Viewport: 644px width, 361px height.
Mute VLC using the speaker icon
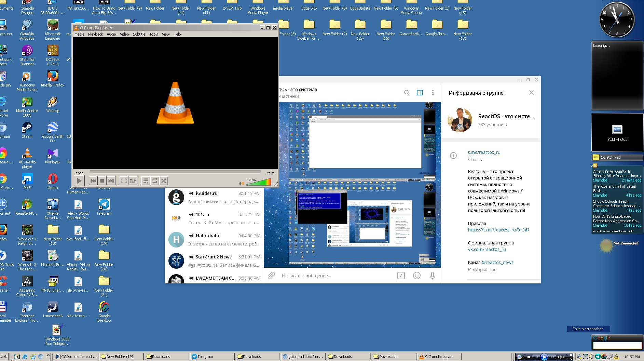[242, 183]
